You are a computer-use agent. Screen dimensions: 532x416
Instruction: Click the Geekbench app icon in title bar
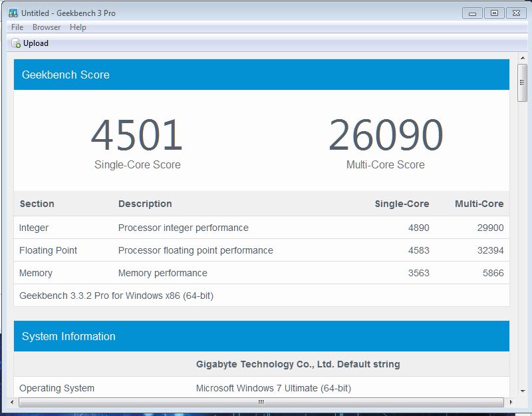(13, 13)
